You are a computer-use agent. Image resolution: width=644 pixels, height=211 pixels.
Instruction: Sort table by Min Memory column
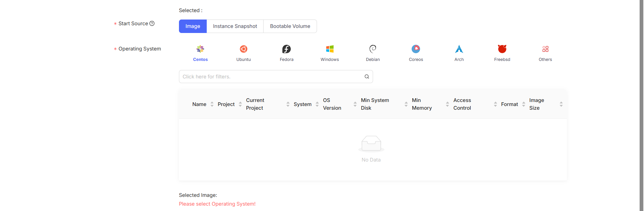click(x=447, y=104)
